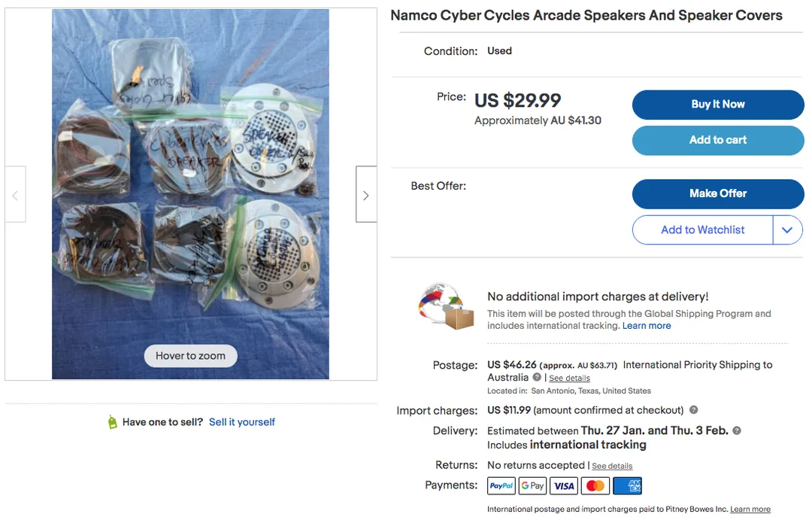
Task: Click the Global Shipping Program globe icon
Action: [446, 306]
